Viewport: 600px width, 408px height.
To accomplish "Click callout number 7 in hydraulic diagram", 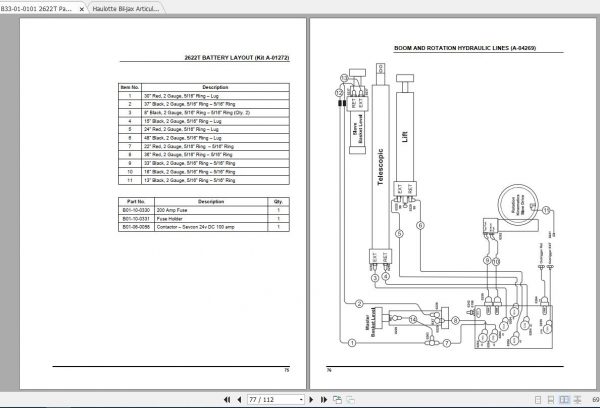I will pyautogui.click(x=447, y=343).
